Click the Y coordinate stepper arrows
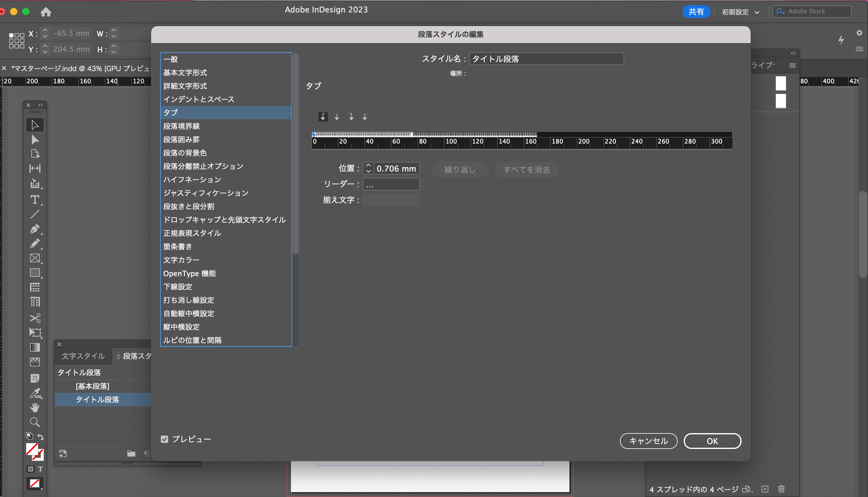 tap(45, 49)
